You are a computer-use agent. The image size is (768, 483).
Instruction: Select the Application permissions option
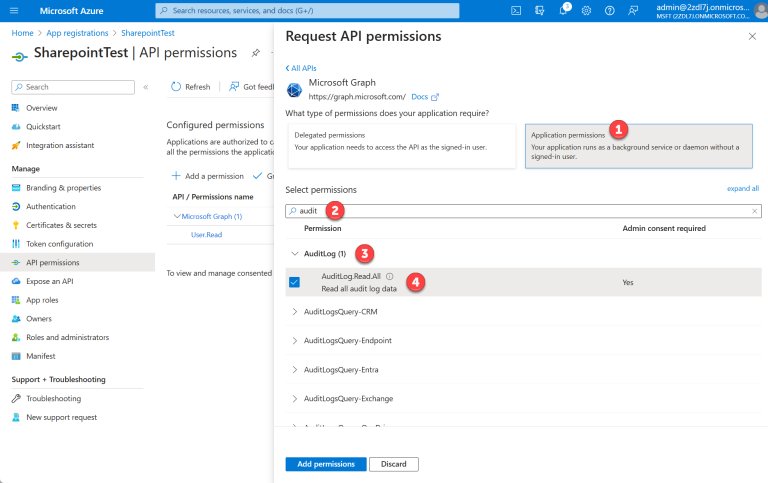[x=638, y=147]
